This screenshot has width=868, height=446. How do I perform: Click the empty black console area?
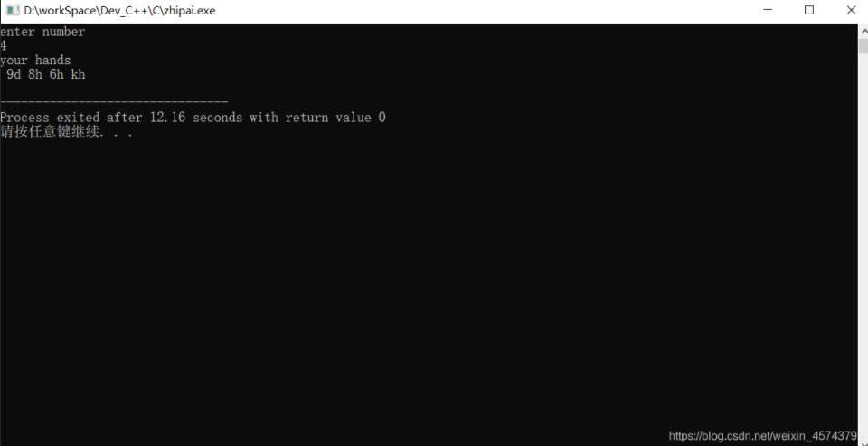point(429,277)
